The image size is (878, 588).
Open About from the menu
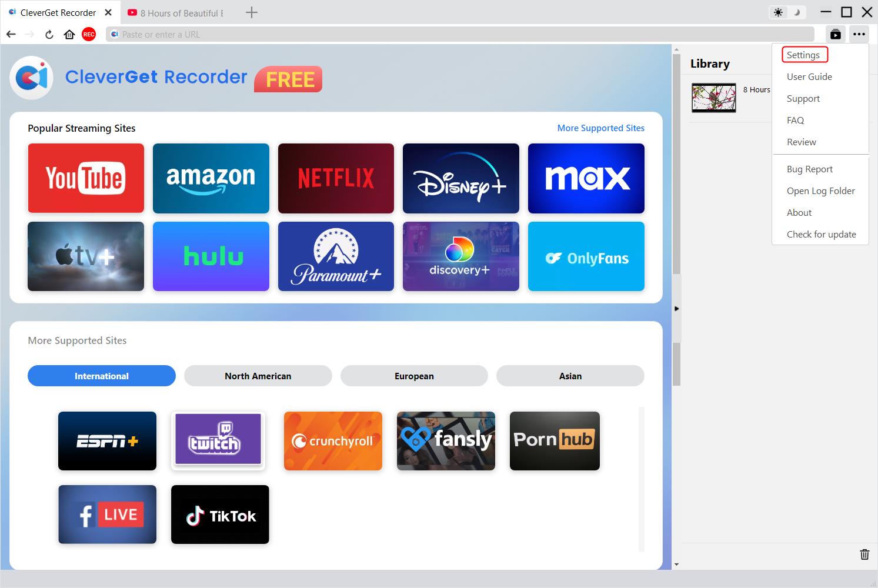tap(799, 212)
